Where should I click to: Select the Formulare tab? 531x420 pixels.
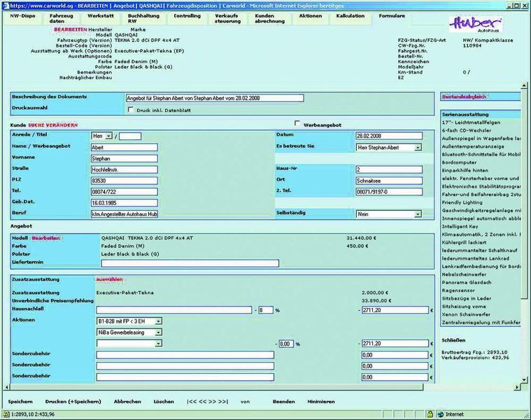pyautogui.click(x=392, y=16)
